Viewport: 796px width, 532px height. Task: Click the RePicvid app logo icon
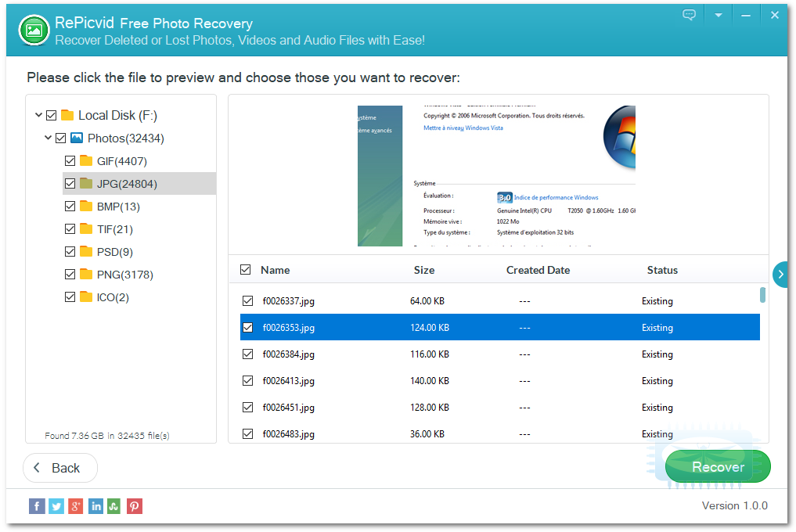coord(34,31)
